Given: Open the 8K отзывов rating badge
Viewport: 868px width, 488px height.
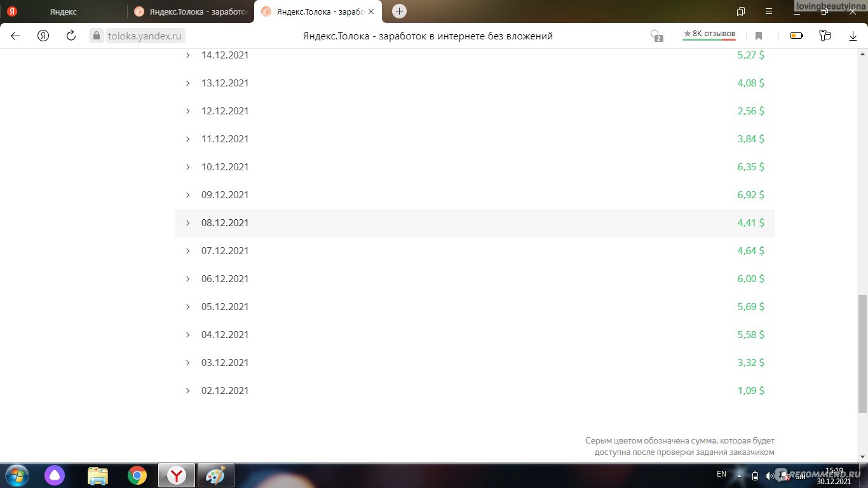Looking at the screenshot, I should [709, 35].
